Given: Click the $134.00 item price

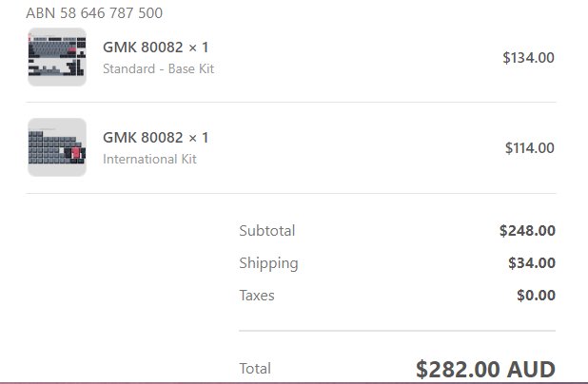Looking at the screenshot, I should click(x=528, y=58).
